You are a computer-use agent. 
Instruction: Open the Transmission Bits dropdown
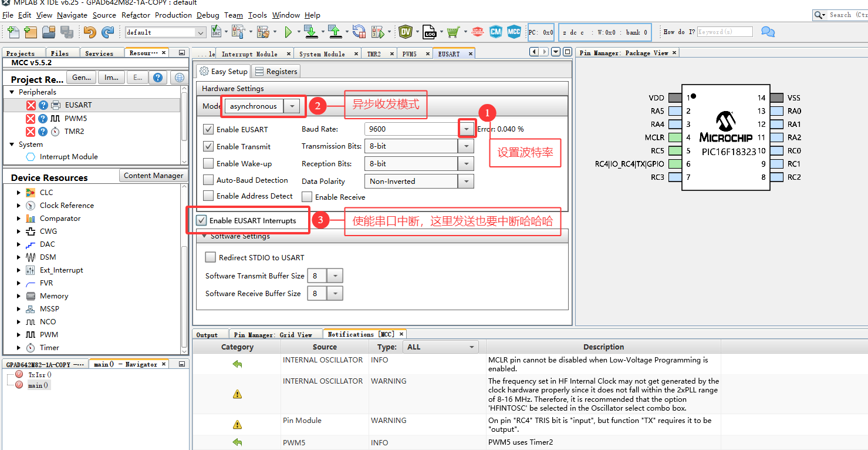[467, 146]
